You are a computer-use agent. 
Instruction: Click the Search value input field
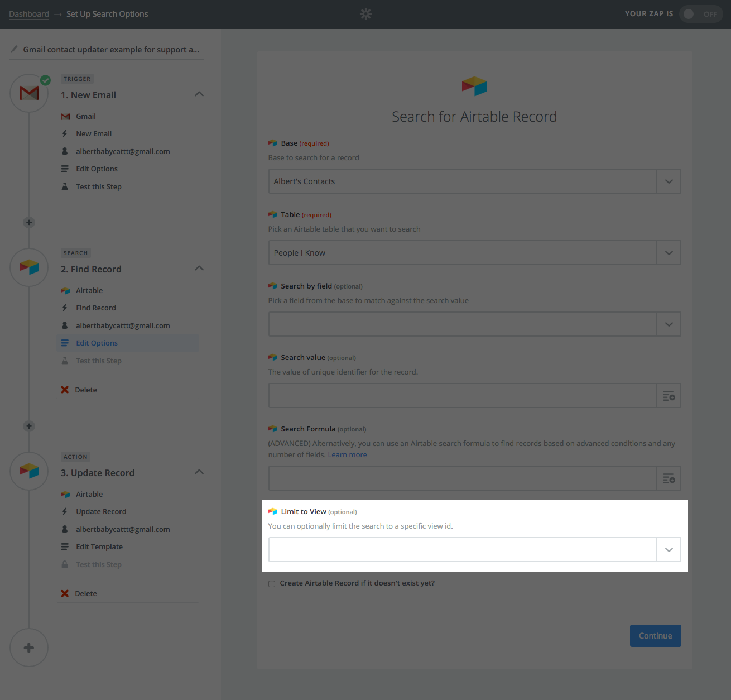tap(463, 396)
